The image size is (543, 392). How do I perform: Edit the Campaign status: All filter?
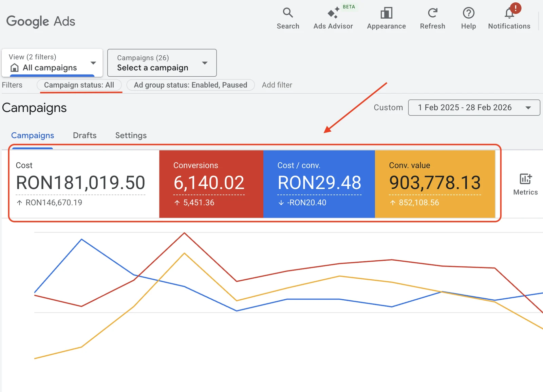coord(79,85)
